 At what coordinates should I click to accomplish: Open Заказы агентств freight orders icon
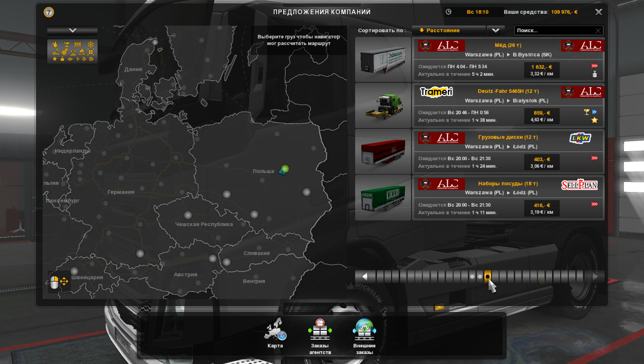click(320, 331)
